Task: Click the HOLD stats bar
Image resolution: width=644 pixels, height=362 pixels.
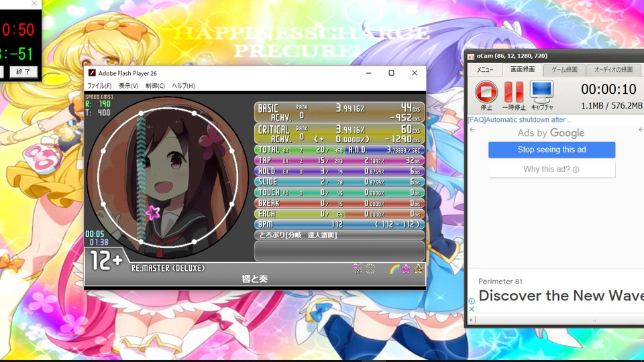Action: click(339, 171)
